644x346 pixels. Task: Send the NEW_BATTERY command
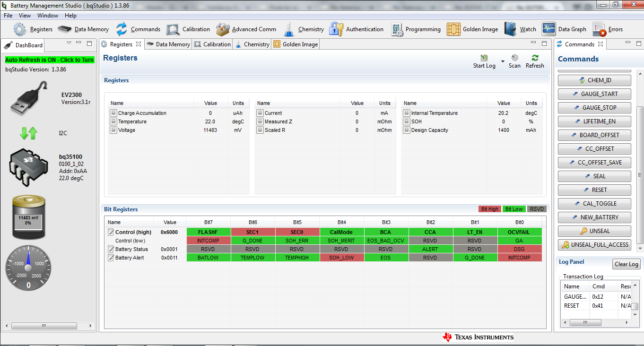point(594,217)
